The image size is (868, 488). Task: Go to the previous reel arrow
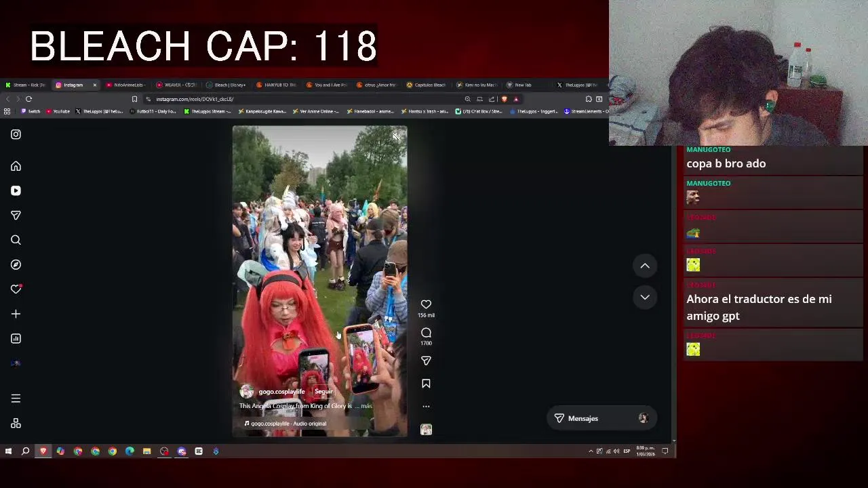(x=645, y=266)
